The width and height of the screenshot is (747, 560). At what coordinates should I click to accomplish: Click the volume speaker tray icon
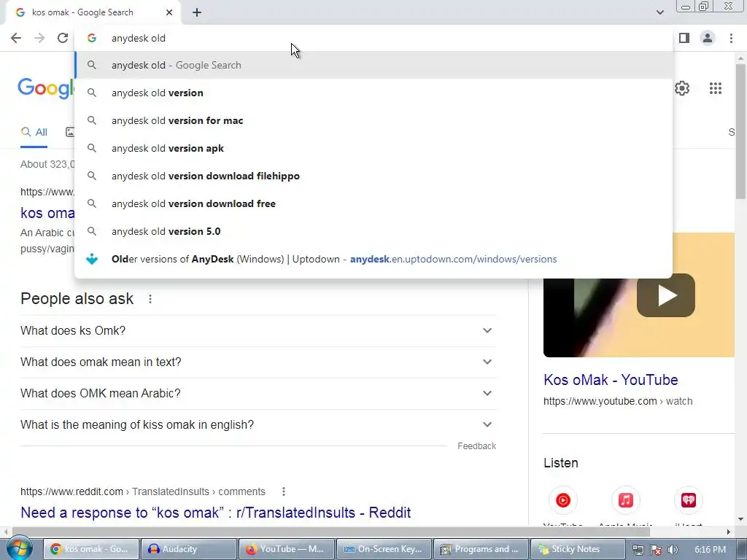click(673, 550)
